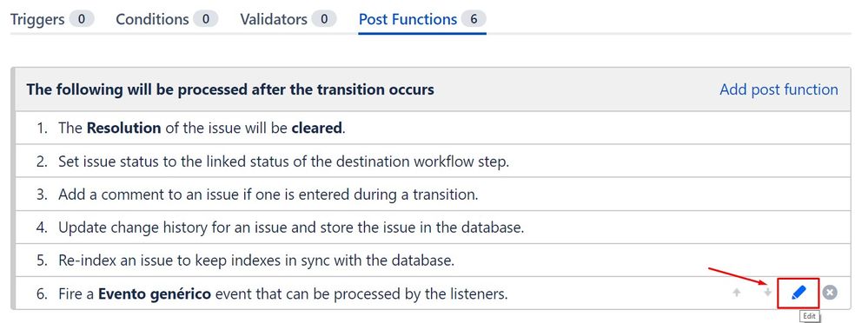Select the Set issue status post function row
The image size is (868, 323).
click(x=432, y=161)
